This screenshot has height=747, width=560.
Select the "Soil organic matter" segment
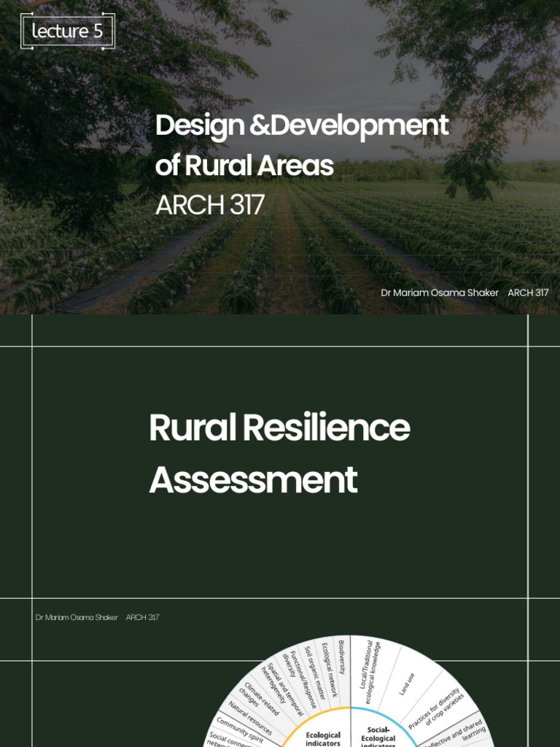click(x=315, y=672)
